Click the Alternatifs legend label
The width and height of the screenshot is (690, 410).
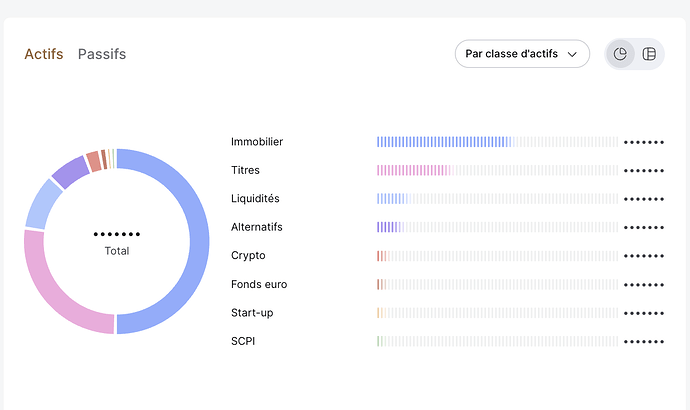coord(257,227)
